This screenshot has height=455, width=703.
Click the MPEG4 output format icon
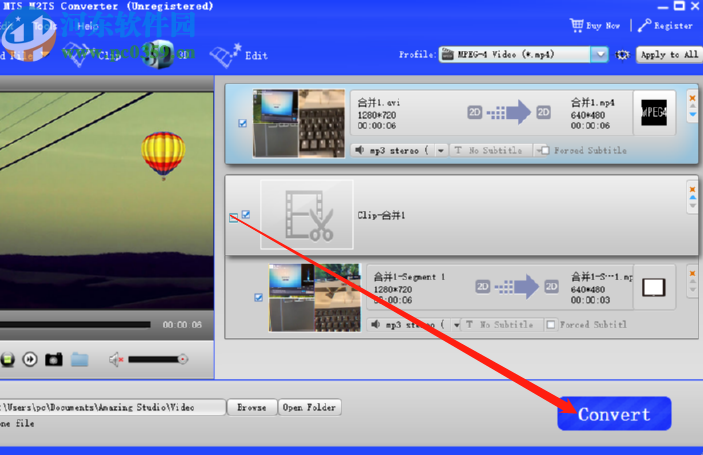(x=654, y=113)
